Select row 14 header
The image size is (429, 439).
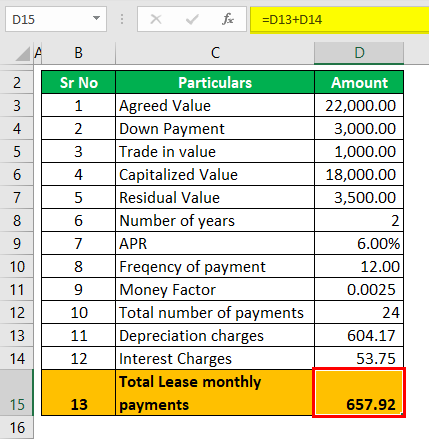point(17,358)
